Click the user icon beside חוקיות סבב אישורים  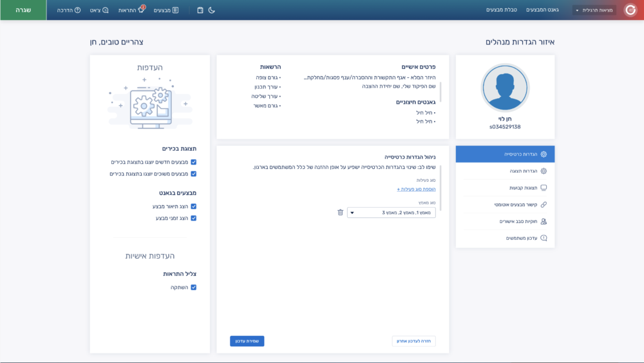[x=544, y=222]
